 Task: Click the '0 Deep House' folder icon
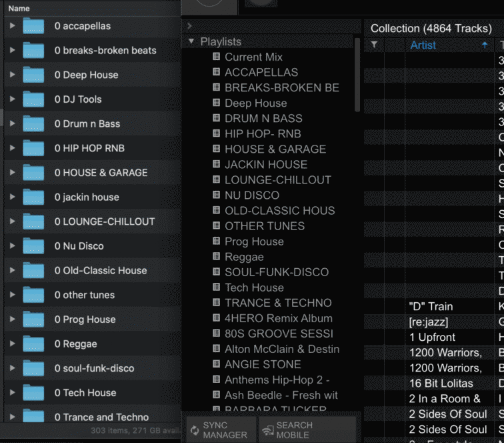(x=33, y=75)
